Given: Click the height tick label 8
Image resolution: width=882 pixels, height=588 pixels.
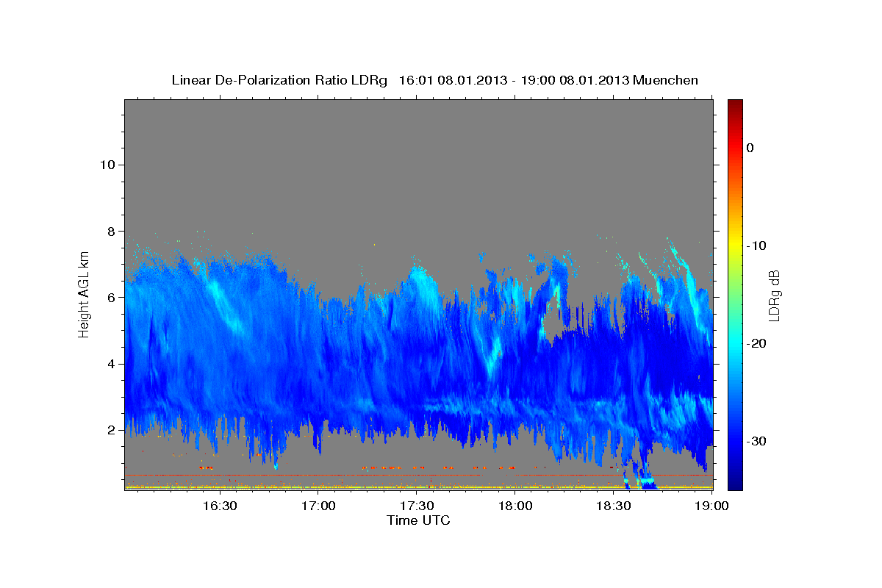Looking at the screenshot, I should [110, 231].
